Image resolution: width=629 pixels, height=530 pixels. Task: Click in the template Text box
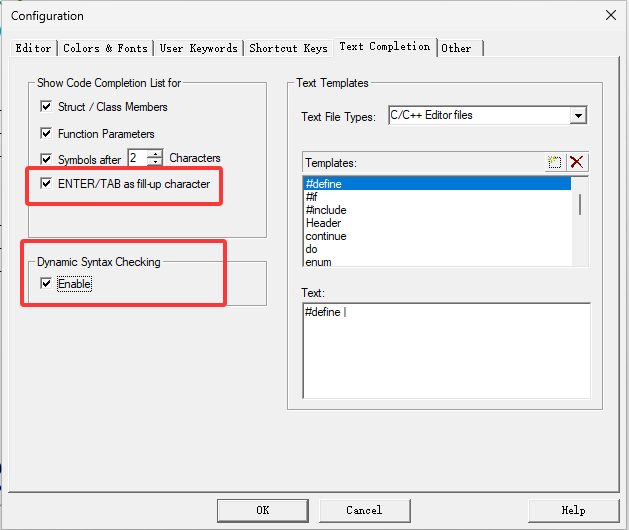point(446,351)
